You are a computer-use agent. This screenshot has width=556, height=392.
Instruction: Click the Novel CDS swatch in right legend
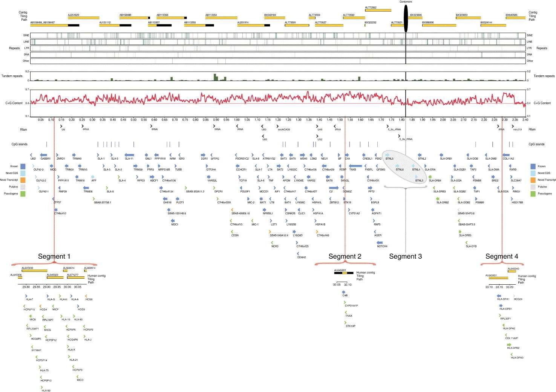(x=533, y=173)
